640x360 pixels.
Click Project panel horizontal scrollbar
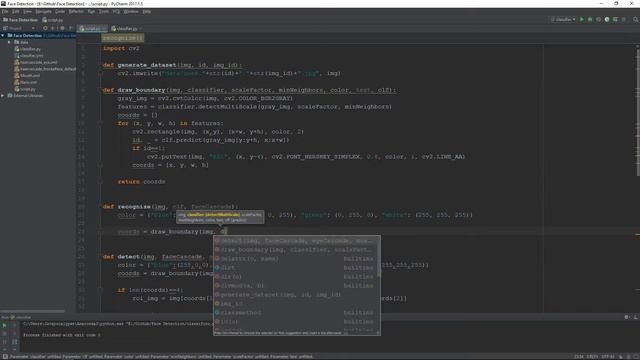pos(32,311)
